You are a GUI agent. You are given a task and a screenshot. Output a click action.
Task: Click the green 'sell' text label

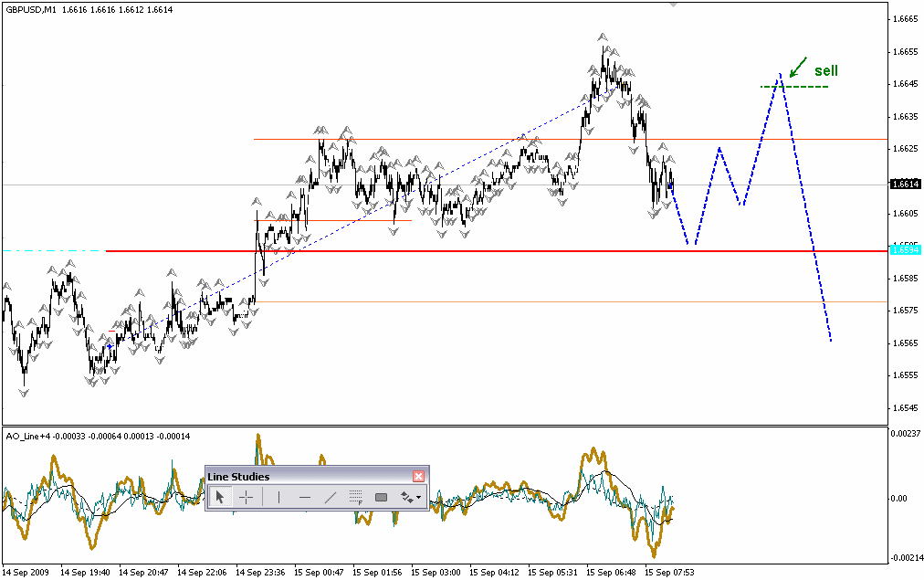pyautogui.click(x=825, y=70)
